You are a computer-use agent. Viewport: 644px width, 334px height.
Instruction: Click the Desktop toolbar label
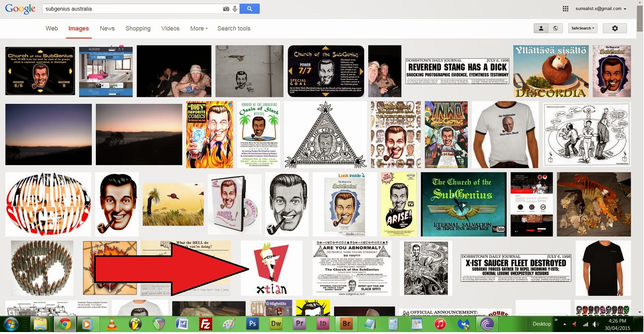pyautogui.click(x=542, y=324)
